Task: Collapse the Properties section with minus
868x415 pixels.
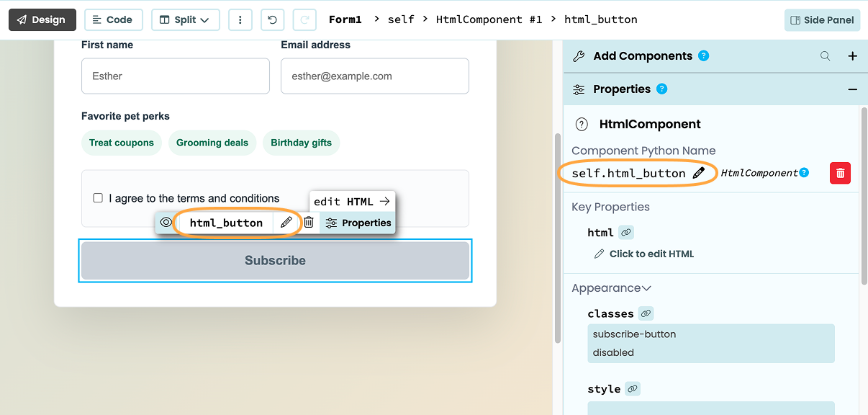Action: (853, 89)
